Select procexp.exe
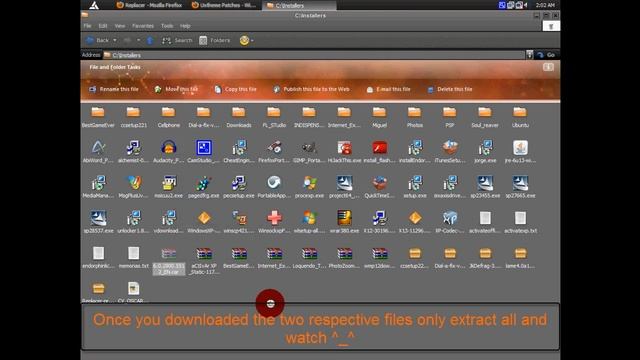This screenshot has width=640, height=360. pyautogui.click(x=309, y=187)
